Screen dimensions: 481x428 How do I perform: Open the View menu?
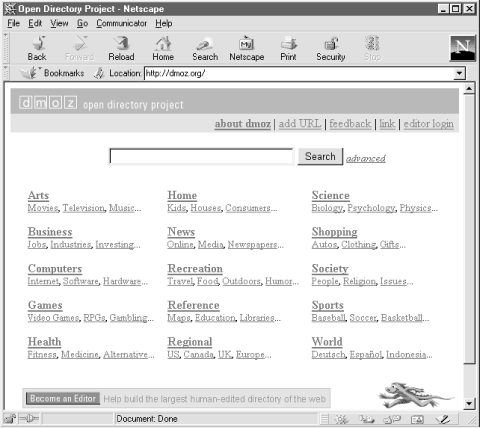(59, 23)
